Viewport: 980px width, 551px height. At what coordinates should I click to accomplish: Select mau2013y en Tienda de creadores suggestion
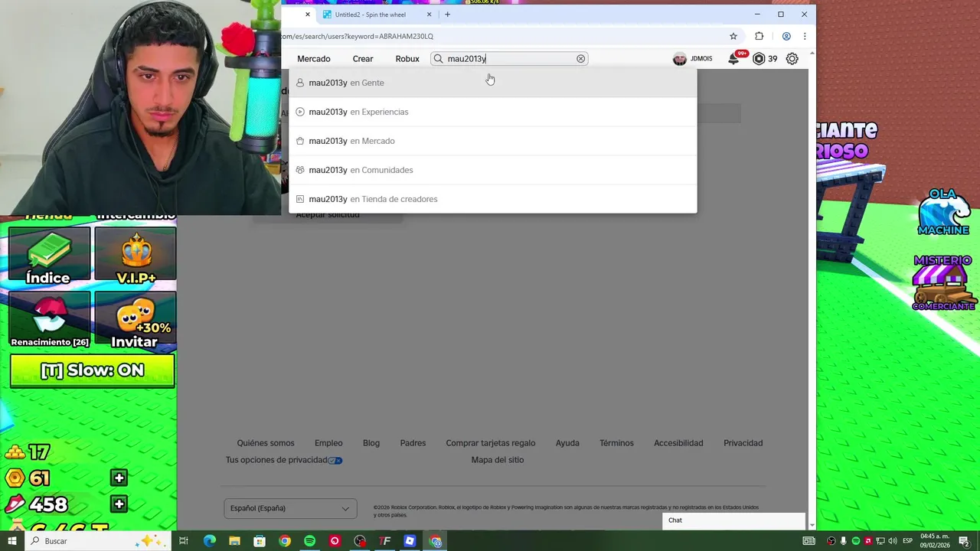coord(493,199)
